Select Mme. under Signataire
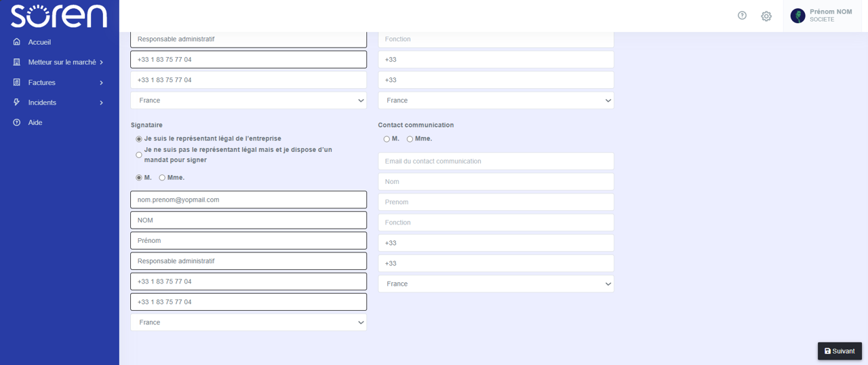Image resolution: width=868 pixels, height=365 pixels. click(x=162, y=178)
